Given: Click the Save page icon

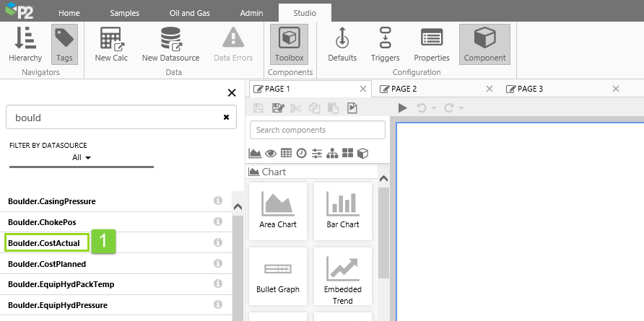Looking at the screenshot, I should pos(258,108).
